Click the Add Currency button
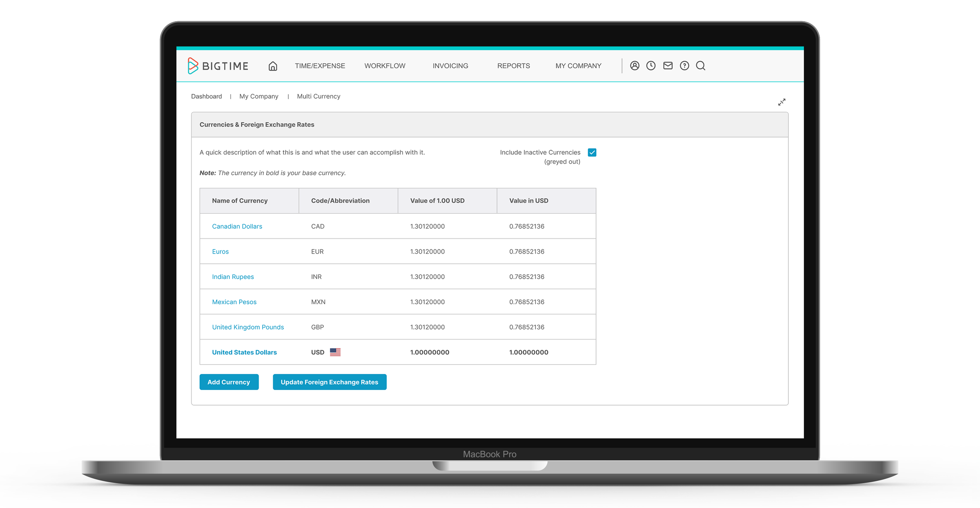Viewport: 980px width, 508px height. click(229, 382)
